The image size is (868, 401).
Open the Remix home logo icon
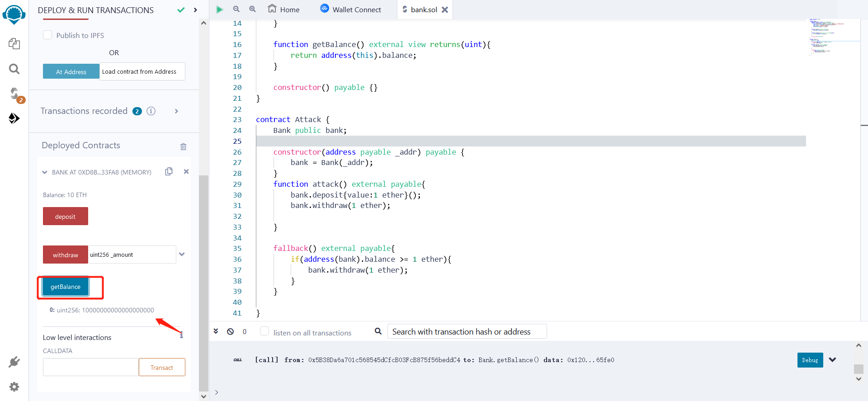pyautogui.click(x=14, y=14)
